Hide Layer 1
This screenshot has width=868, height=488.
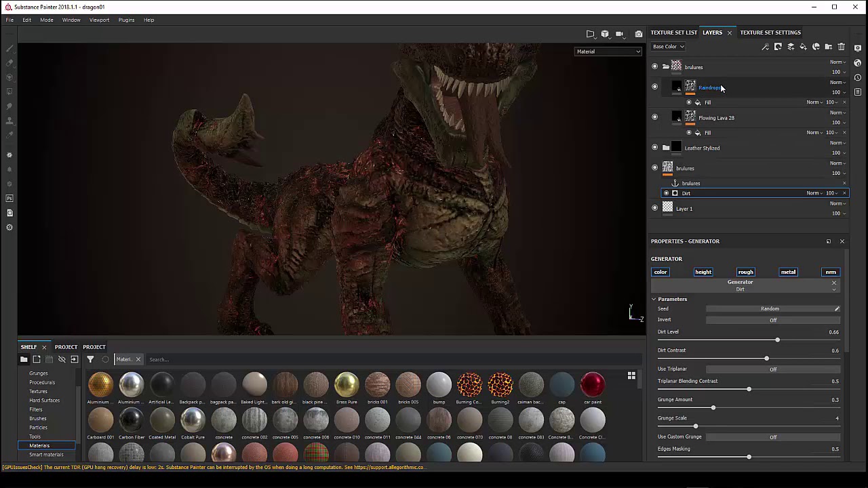(654, 208)
